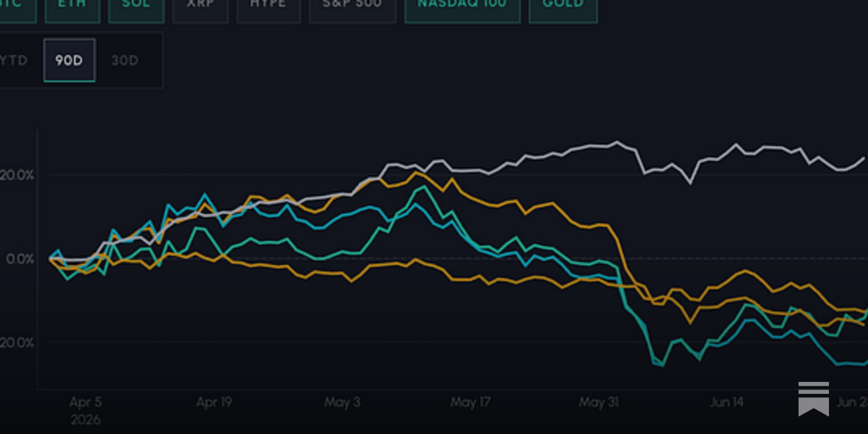Click the 0.0% y-axis label
The image size is (868, 434).
(20, 259)
